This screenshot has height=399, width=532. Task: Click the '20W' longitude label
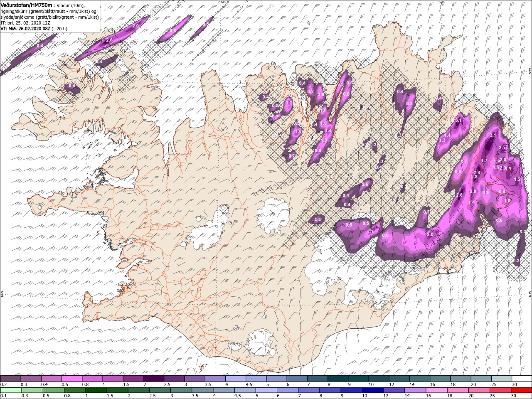[221, 2]
